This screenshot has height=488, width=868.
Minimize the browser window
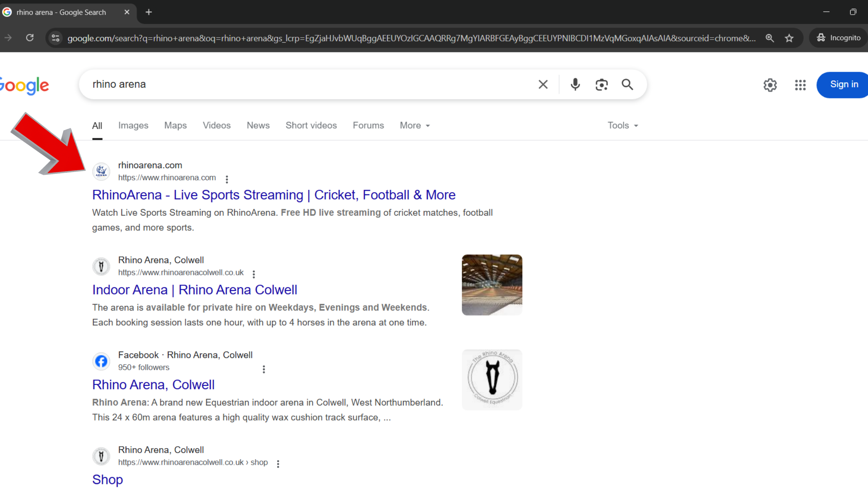[x=826, y=12]
